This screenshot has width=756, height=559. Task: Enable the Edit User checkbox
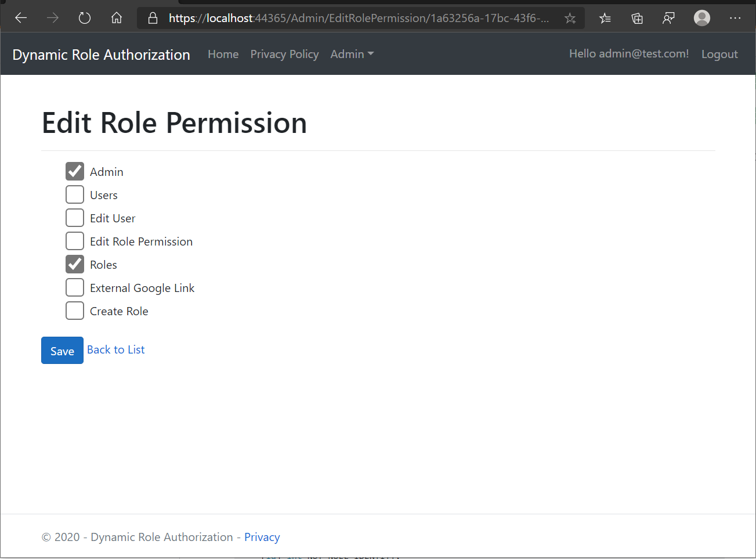(x=75, y=218)
